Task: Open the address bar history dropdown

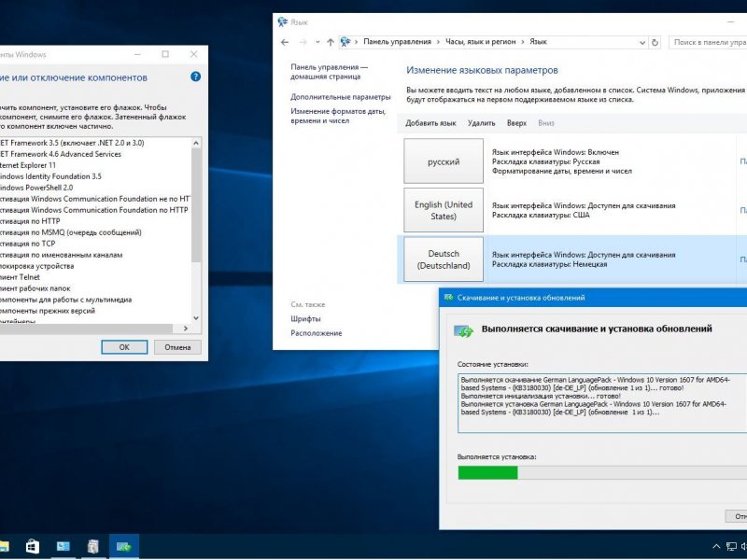Action: 642,42
